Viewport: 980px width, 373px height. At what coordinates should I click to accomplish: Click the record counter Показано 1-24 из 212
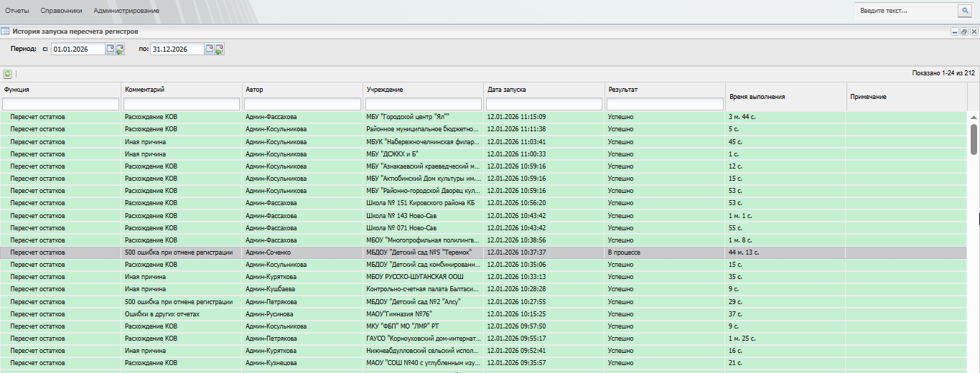pos(943,73)
